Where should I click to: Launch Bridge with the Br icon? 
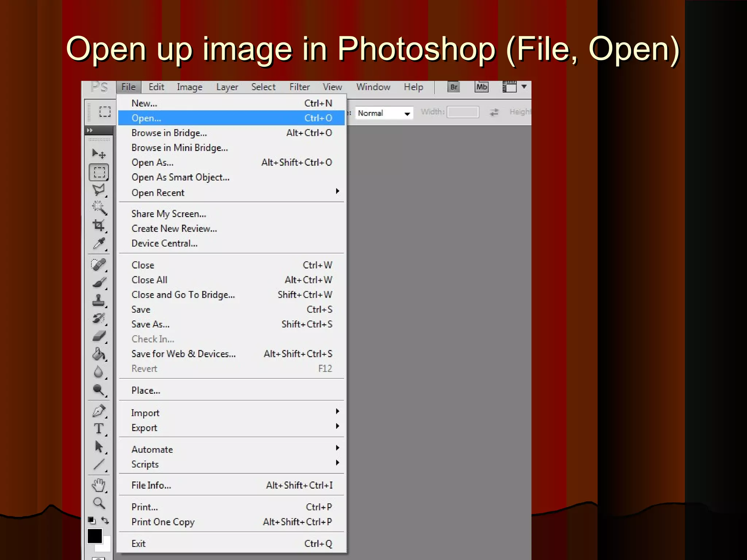coord(454,87)
